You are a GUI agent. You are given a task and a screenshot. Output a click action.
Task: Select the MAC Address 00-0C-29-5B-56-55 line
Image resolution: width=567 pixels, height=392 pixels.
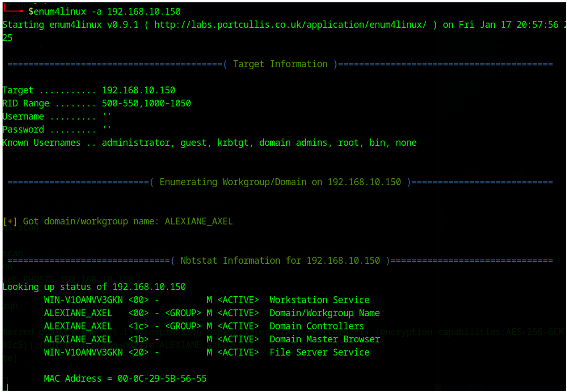[125, 379]
